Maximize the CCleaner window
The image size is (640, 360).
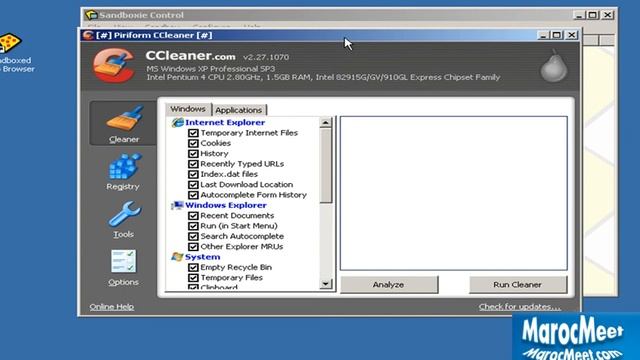557,35
